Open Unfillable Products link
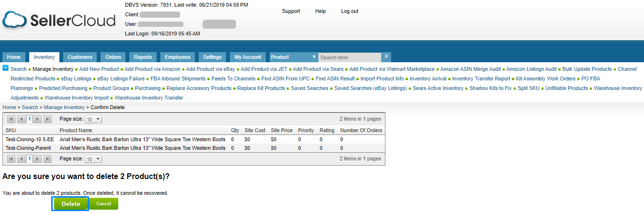 click(566, 88)
